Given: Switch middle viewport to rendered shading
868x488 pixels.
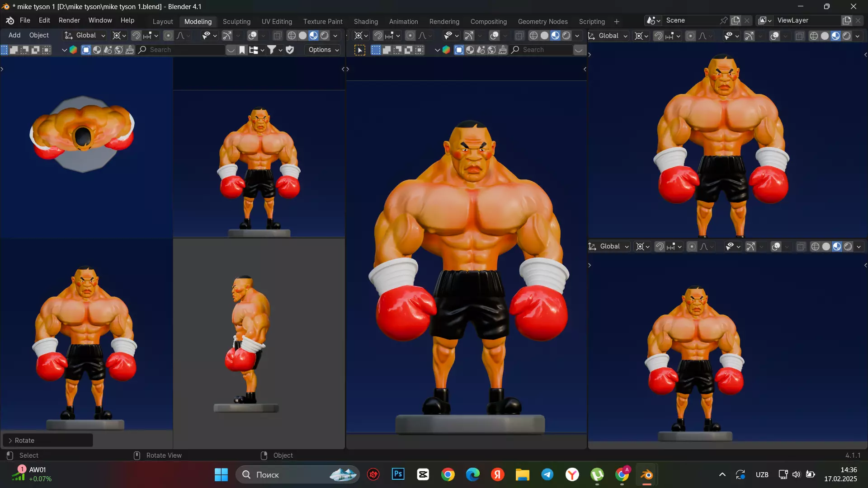Looking at the screenshot, I should [566, 36].
